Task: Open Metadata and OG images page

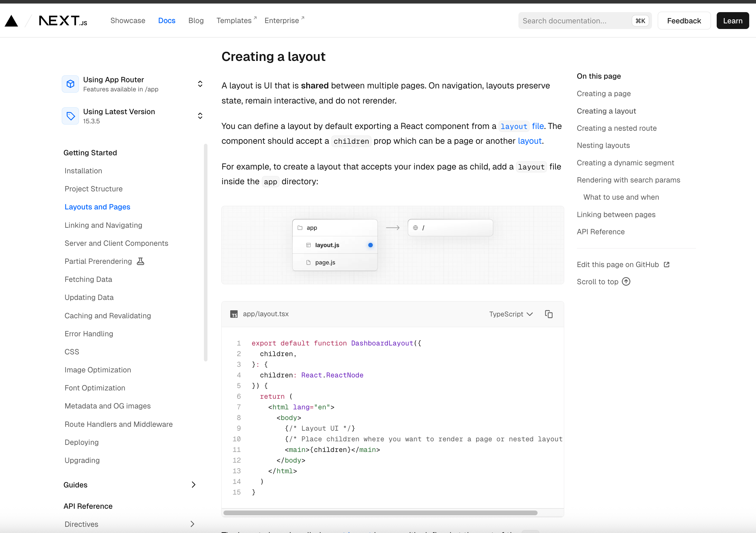Action: click(x=108, y=406)
